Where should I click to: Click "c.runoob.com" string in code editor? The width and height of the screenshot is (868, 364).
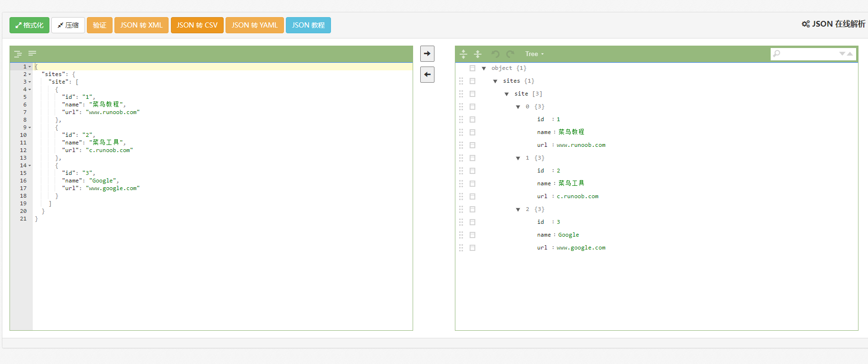(x=109, y=150)
